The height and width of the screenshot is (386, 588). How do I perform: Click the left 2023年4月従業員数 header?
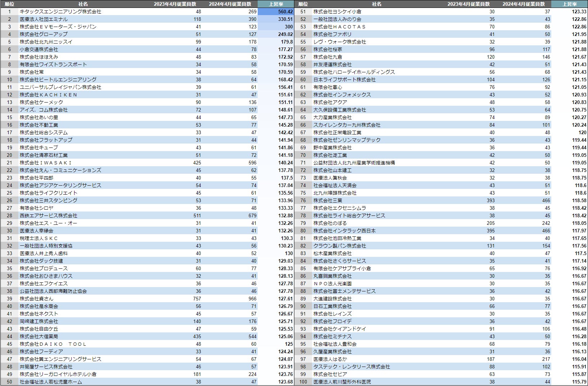click(175, 4)
